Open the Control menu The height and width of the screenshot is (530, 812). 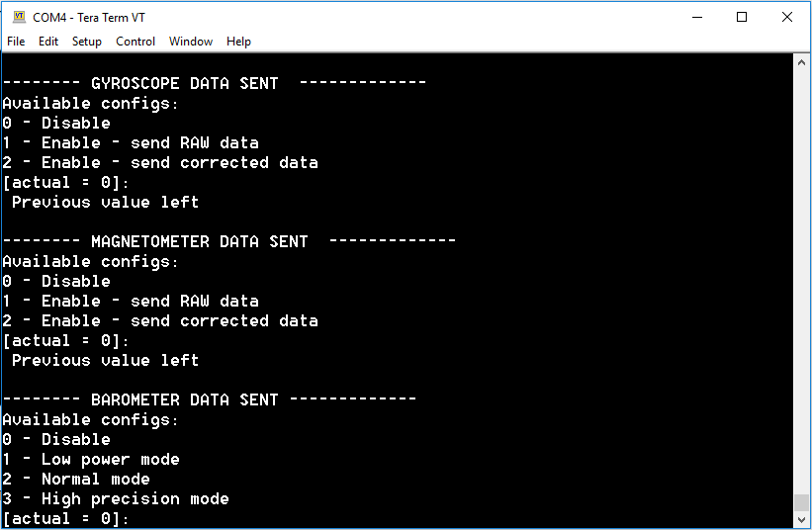(135, 42)
